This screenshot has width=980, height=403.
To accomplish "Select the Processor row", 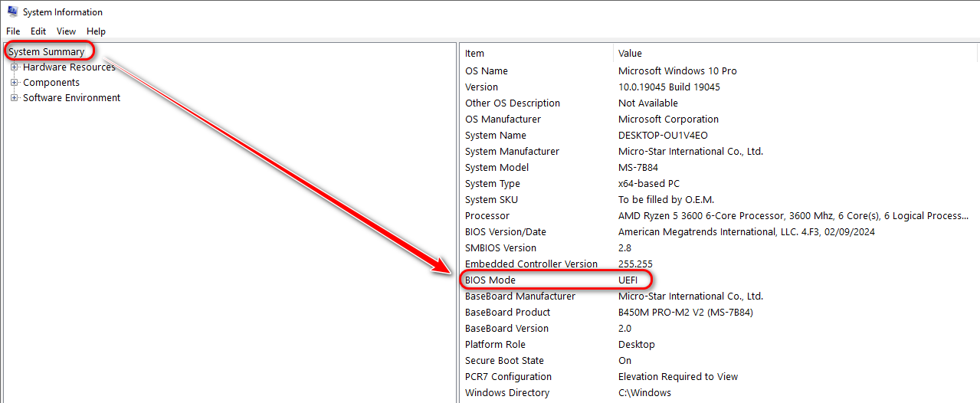I will click(x=487, y=216).
